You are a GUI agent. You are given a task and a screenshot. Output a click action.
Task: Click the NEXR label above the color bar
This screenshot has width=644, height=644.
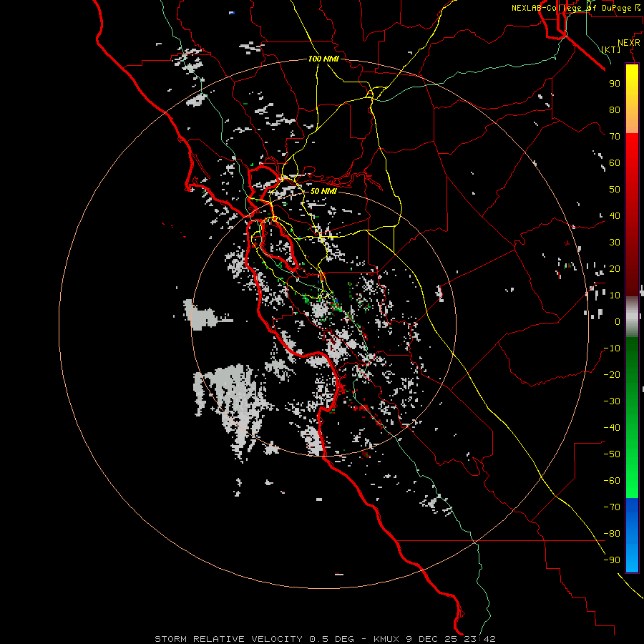[629, 43]
